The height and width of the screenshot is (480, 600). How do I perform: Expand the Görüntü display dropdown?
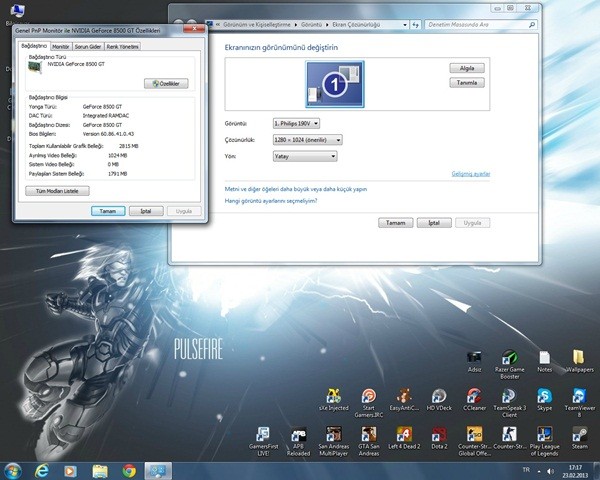[295, 122]
